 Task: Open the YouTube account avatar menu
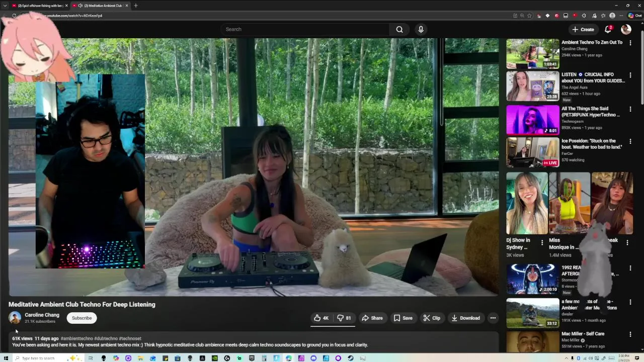coord(626,29)
